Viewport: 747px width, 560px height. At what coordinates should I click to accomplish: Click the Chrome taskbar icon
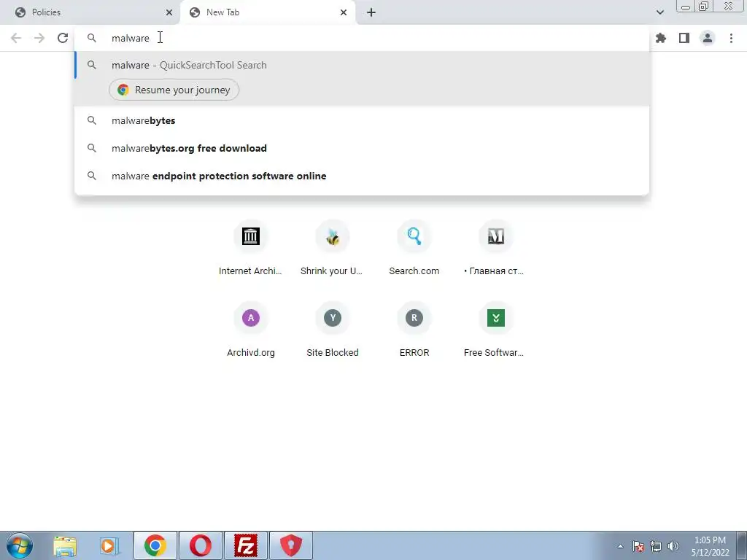[x=155, y=545]
